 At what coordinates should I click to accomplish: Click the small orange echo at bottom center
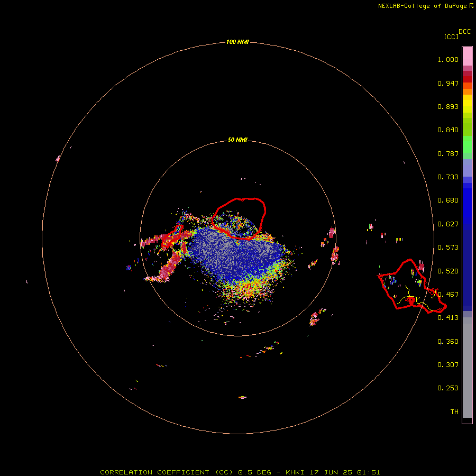(242, 397)
